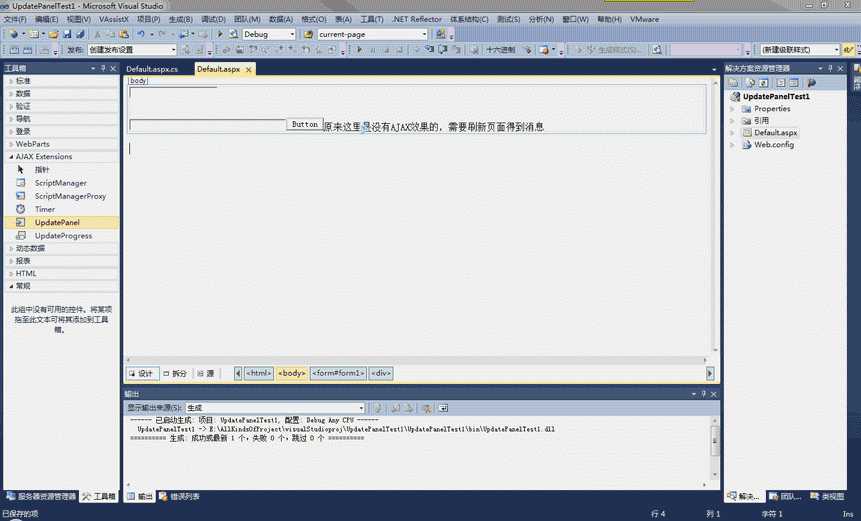Expand the HTML toolbox group

point(11,273)
